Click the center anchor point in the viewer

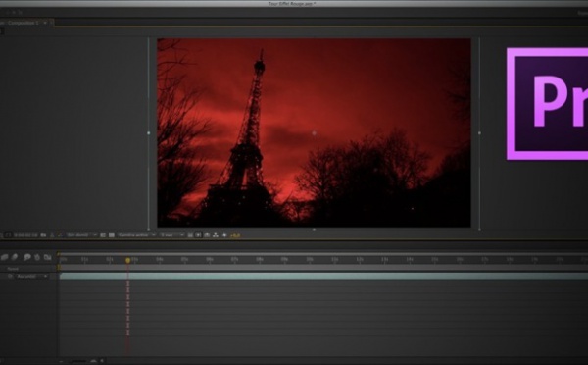pos(315,132)
